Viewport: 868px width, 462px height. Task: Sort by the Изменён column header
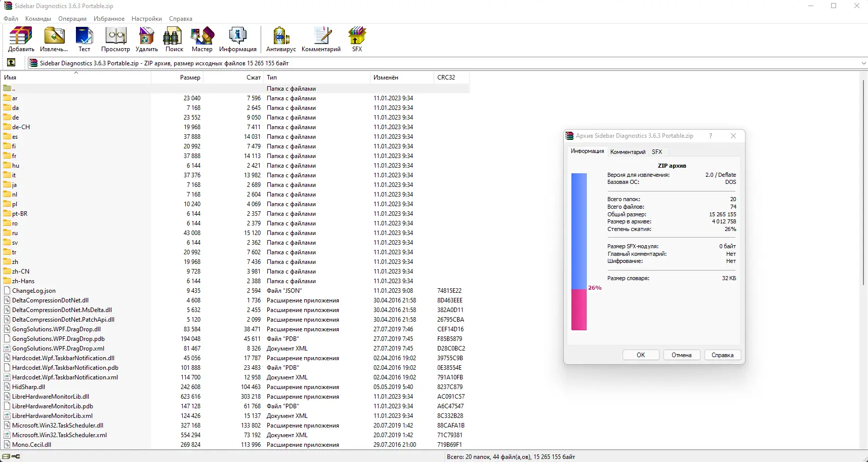[402, 78]
